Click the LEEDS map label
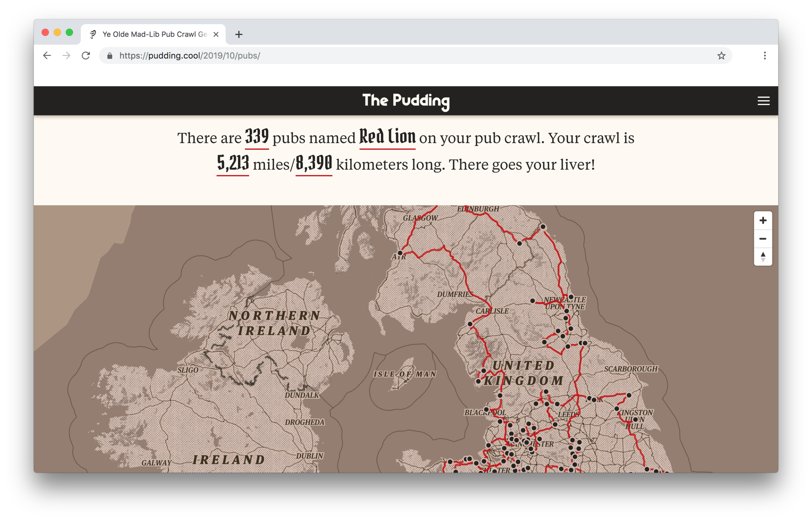 point(569,415)
